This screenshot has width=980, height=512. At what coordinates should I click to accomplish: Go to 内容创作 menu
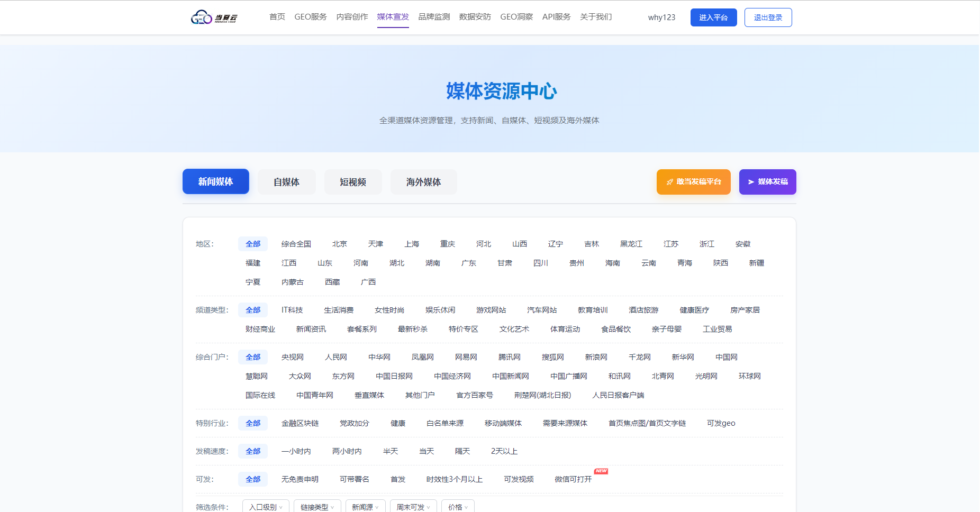(352, 17)
